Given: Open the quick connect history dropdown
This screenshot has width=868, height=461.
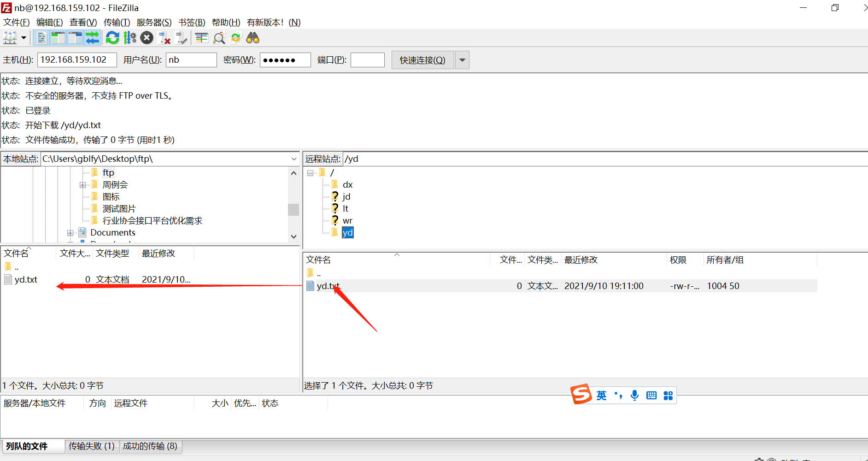Looking at the screenshot, I should click(462, 60).
